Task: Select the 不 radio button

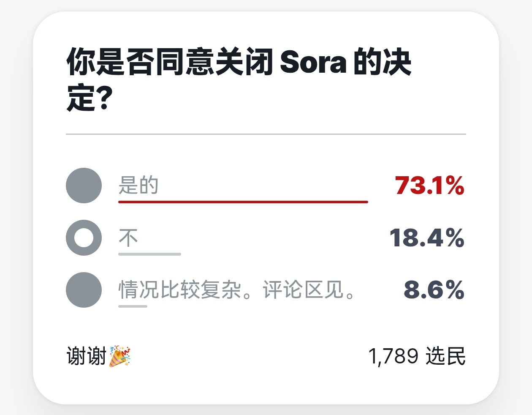Action: [84, 238]
